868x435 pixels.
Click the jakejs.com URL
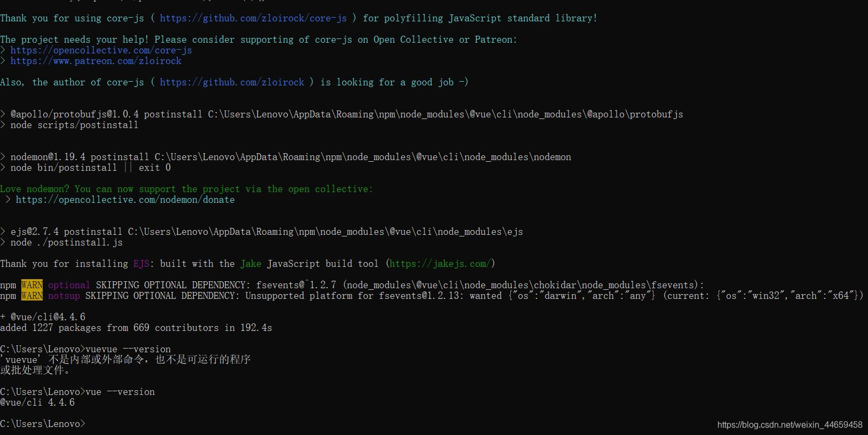tap(440, 264)
